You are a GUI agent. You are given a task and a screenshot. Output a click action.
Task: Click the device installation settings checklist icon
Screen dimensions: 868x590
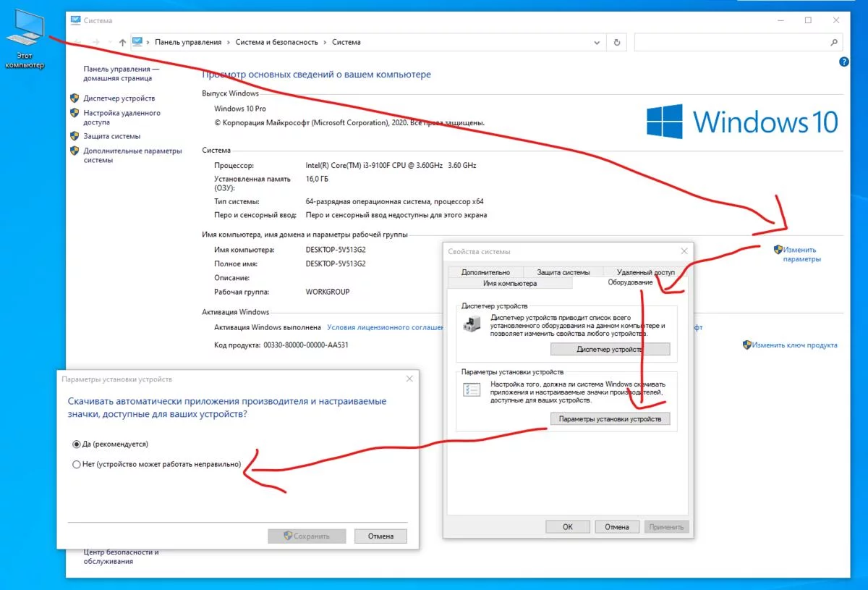coord(470,389)
